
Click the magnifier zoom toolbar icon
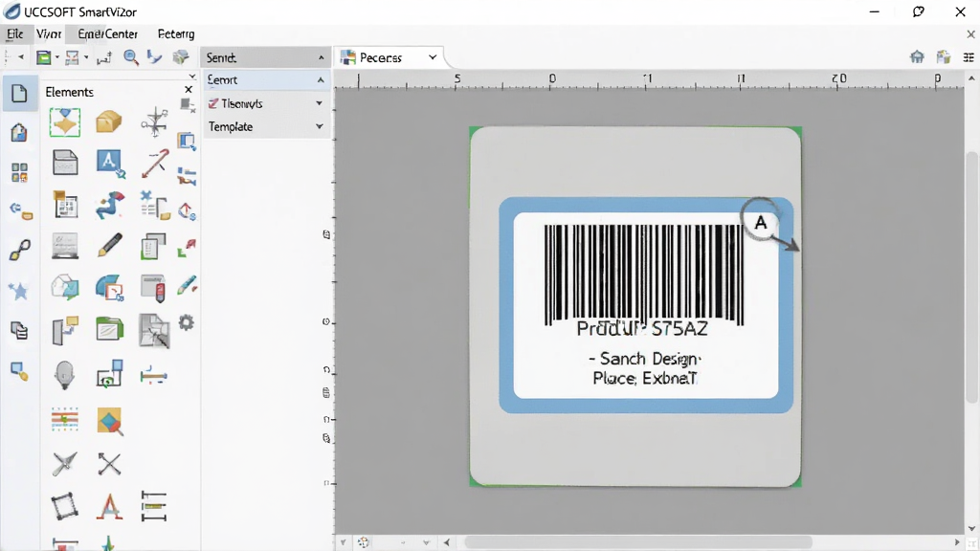pyautogui.click(x=130, y=57)
